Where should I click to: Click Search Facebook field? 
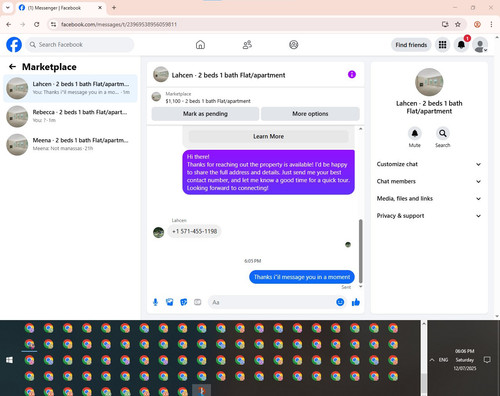coord(80,45)
